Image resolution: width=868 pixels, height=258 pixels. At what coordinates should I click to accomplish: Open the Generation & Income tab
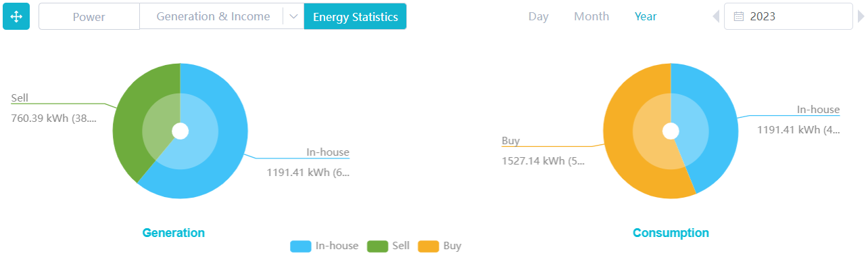213,16
